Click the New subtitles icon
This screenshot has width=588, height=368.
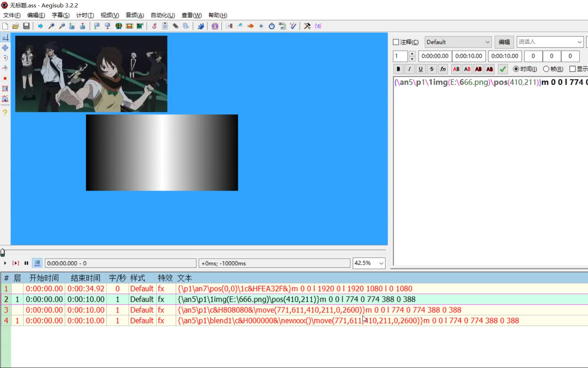[5, 26]
